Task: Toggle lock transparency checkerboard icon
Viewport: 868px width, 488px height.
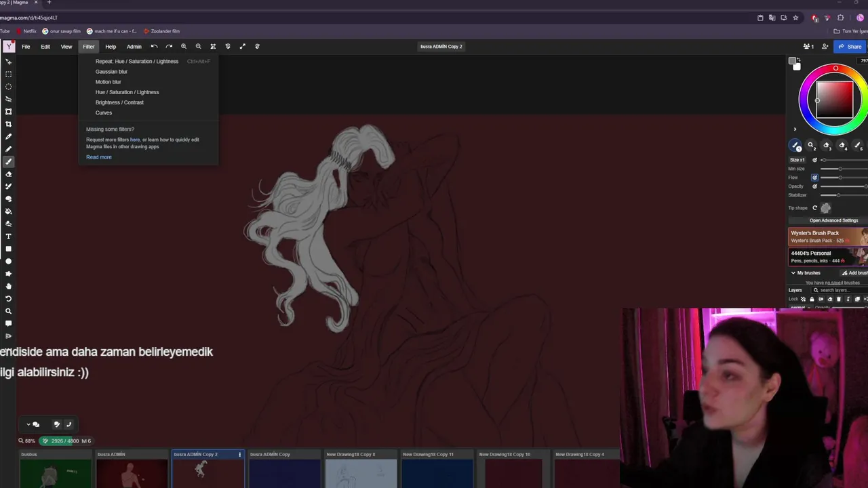Action: click(x=803, y=299)
